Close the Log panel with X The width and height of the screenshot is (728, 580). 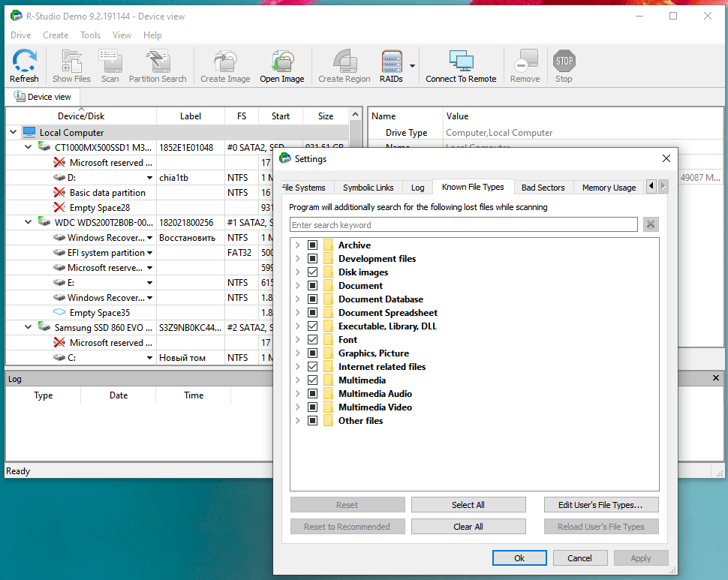(716, 378)
